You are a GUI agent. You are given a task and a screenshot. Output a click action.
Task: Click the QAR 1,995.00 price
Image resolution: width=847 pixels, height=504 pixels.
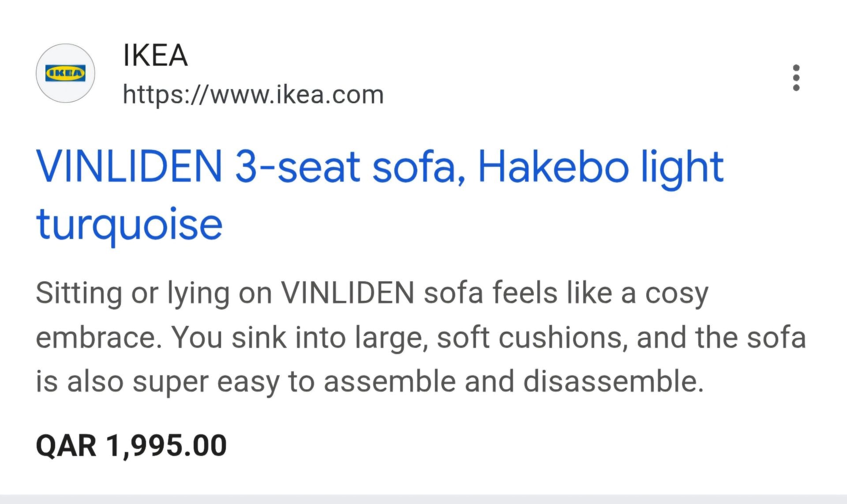coord(131,445)
